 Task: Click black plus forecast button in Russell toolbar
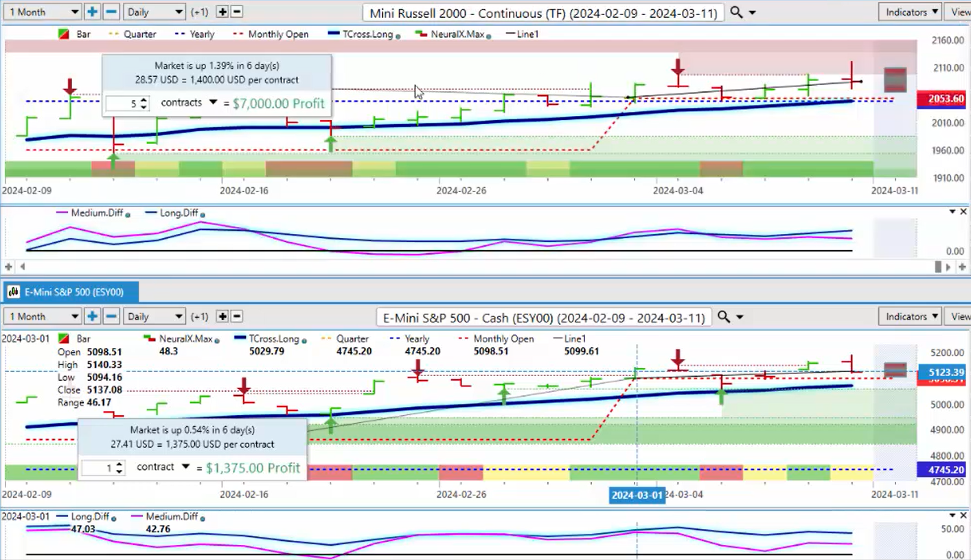pos(222,12)
